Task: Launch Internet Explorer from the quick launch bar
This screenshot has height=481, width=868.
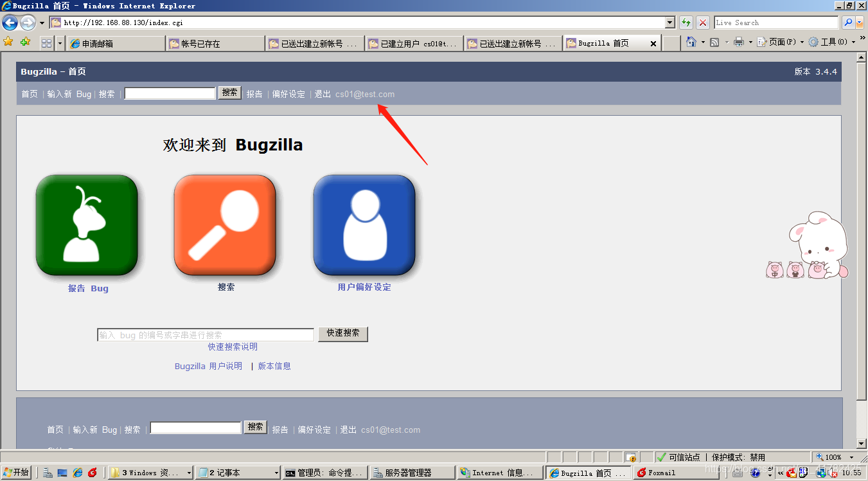Action: tap(78, 473)
